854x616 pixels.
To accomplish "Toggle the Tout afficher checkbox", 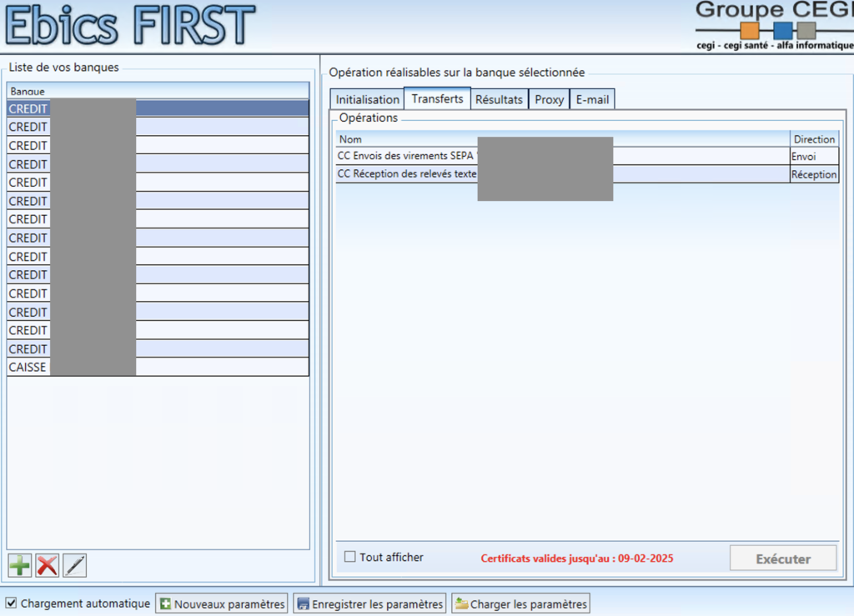I will (350, 557).
